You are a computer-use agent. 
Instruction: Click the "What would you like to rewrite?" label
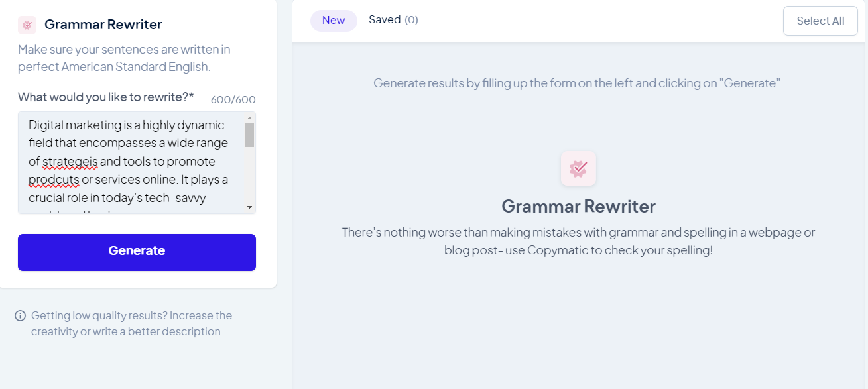pos(105,97)
